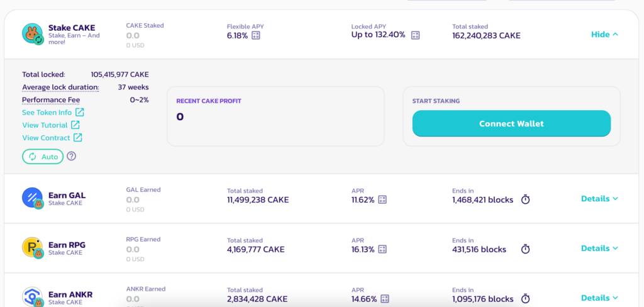Expand Details for Earn ANKR pool
The height and width of the screenshot is (307, 644).
[599, 298]
